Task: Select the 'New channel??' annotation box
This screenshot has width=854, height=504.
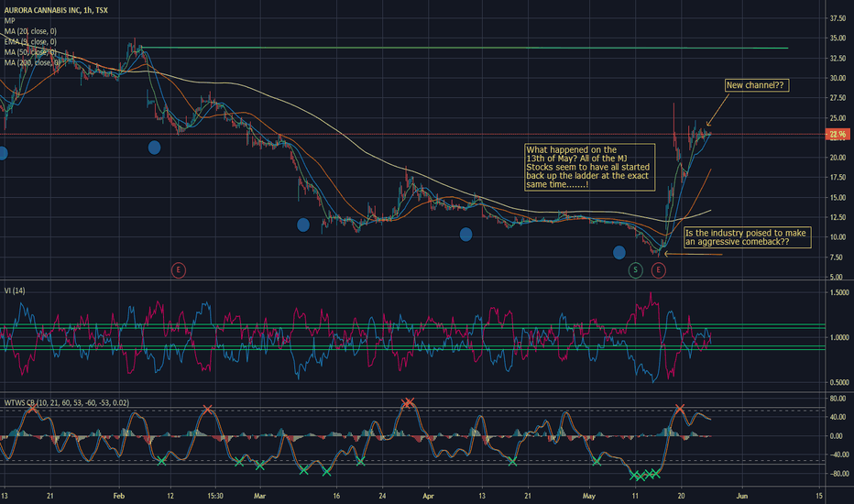Action: point(757,85)
